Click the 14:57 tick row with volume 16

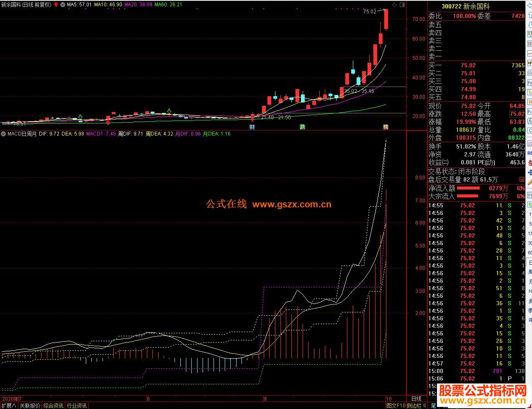point(476,363)
